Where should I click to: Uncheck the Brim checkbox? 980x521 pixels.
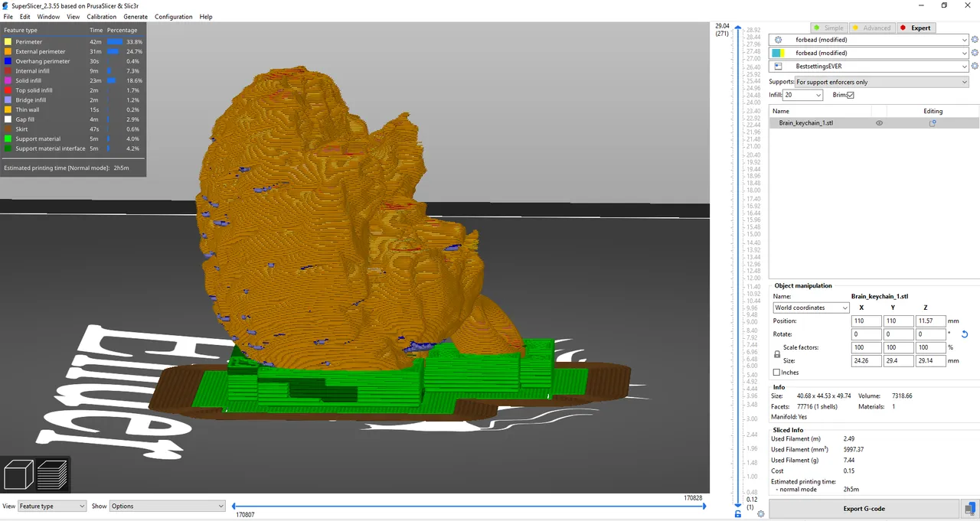pyautogui.click(x=850, y=95)
